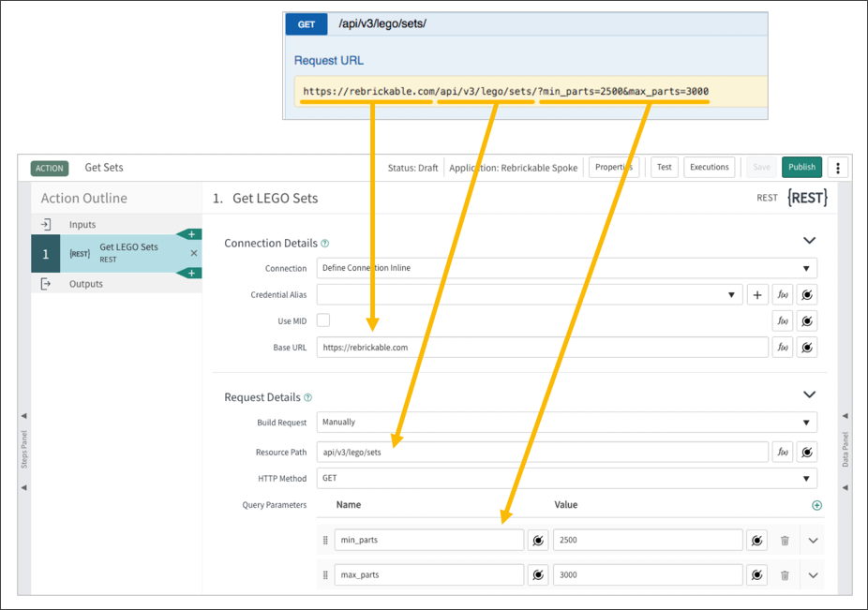This screenshot has height=610, width=868.
Task: Toggle the data pill icon on the 2500 value
Action: pos(756,540)
